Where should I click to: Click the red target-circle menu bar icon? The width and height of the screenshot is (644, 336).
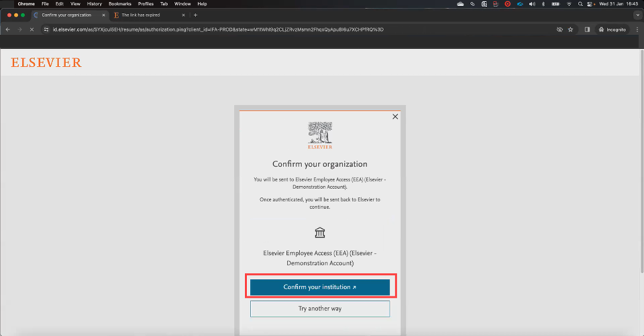coord(508,3)
